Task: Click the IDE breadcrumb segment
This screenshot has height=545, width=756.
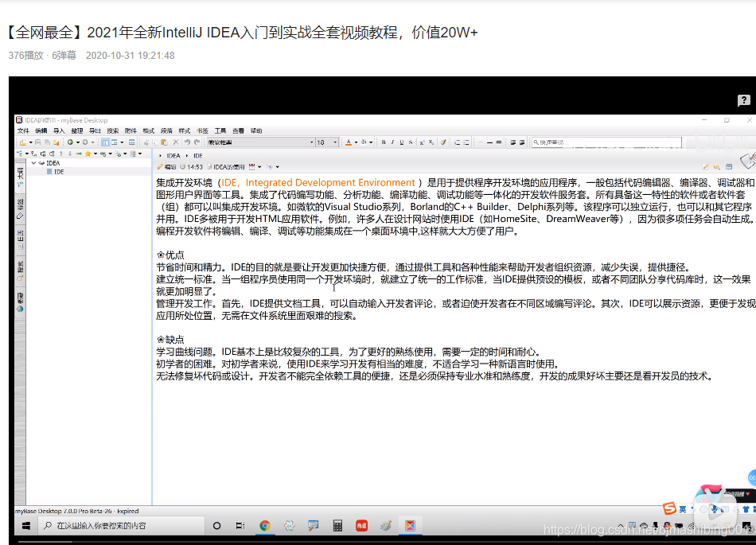Action: click(x=198, y=156)
